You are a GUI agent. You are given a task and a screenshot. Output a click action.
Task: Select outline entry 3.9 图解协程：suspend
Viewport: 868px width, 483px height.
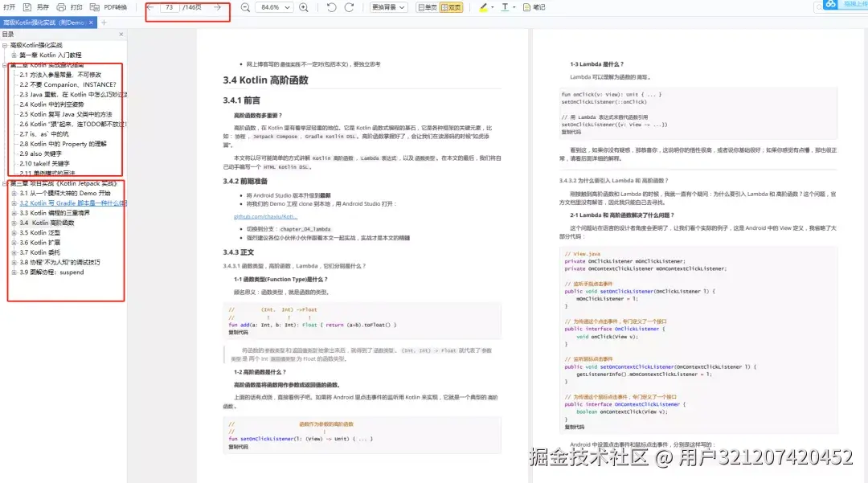51,272
